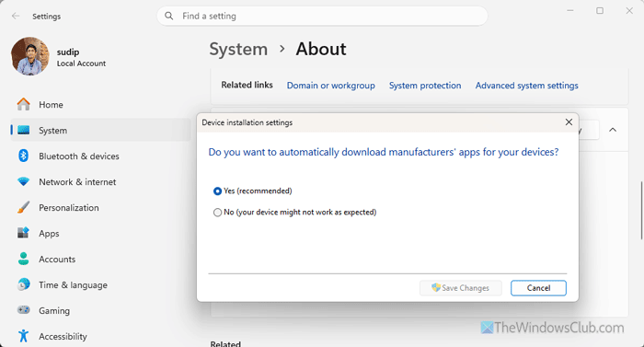This screenshot has width=644, height=347.
Task: Click the Accounts person icon
Action: (23, 259)
